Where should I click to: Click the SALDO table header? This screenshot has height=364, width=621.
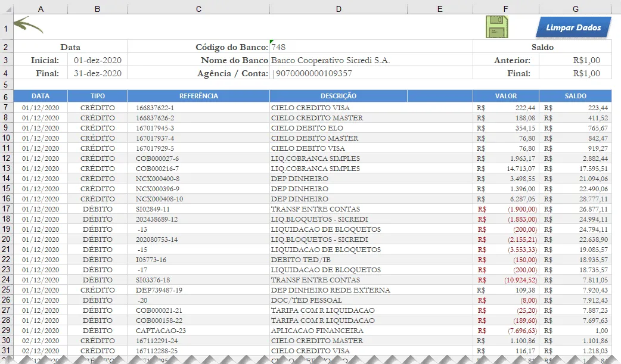tap(576, 96)
